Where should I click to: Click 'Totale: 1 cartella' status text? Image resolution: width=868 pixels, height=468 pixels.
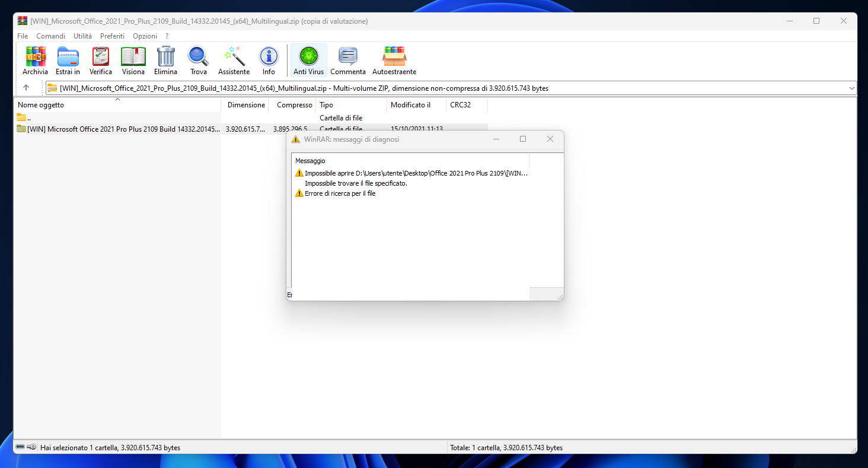(506, 448)
